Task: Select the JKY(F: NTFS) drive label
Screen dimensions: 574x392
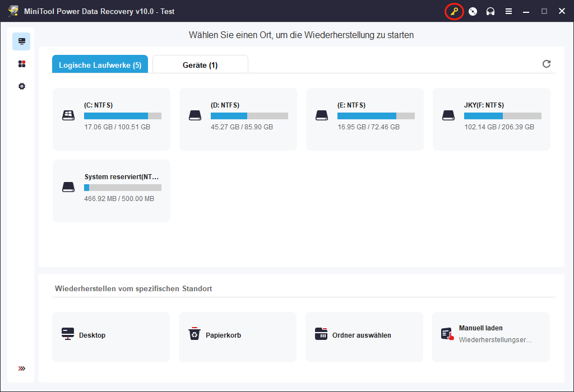Action: pos(484,105)
